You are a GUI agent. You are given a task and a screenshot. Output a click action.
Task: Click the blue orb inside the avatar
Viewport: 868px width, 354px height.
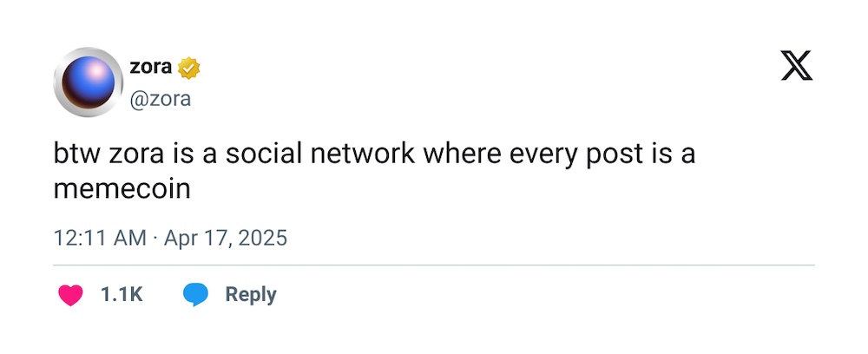coord(88,82)
